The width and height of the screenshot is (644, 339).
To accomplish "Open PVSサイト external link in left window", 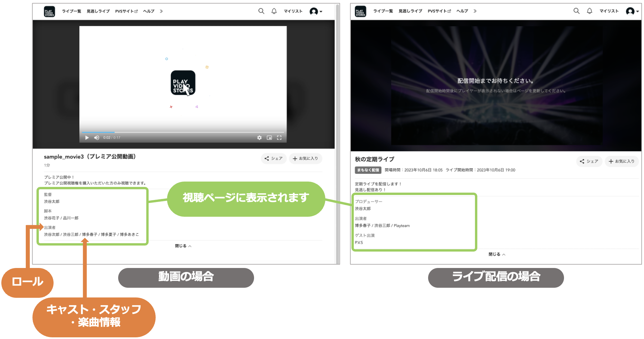I will tap(127, 11).
